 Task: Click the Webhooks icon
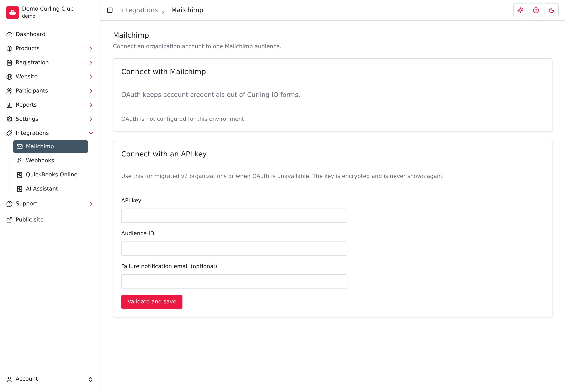(20, 161)
